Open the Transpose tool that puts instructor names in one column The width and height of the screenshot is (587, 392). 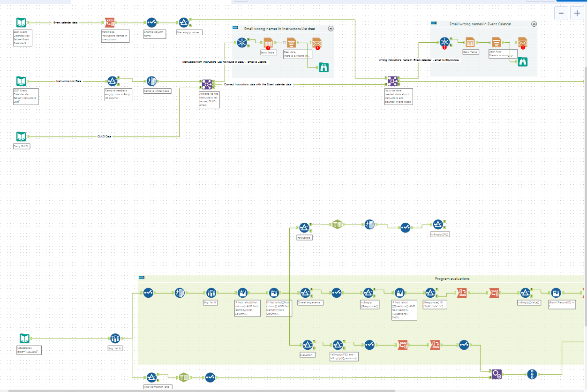[x=110, y=22]
